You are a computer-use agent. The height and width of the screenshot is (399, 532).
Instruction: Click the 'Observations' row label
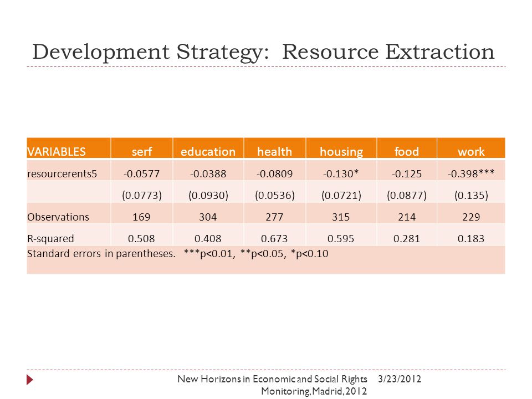click(58, 217)
